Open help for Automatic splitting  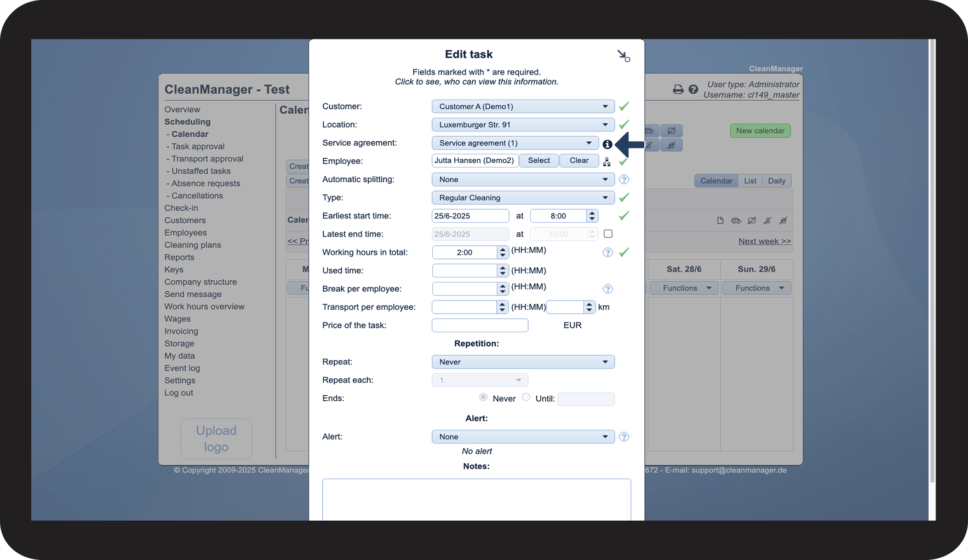[x=624, y=180]
